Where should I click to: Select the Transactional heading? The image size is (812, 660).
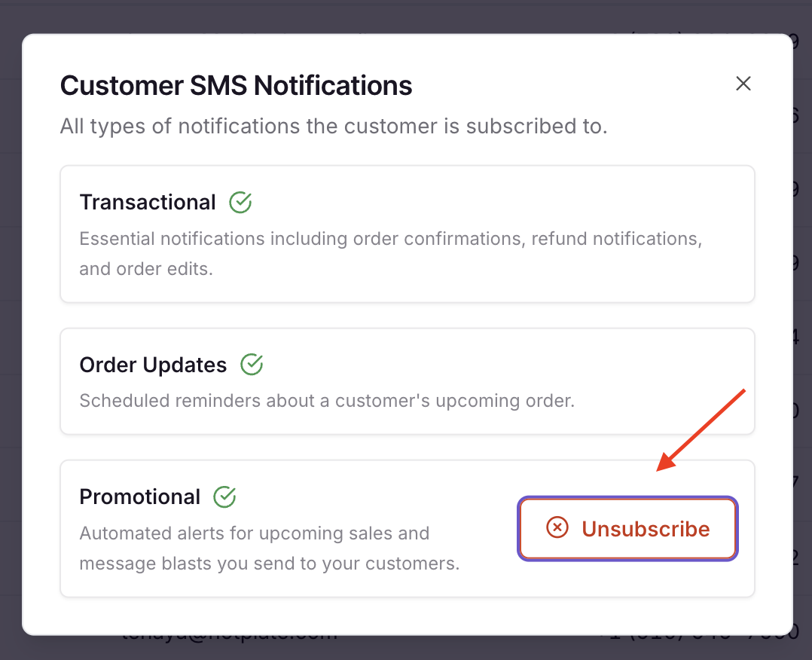click(x=148, y=202)
